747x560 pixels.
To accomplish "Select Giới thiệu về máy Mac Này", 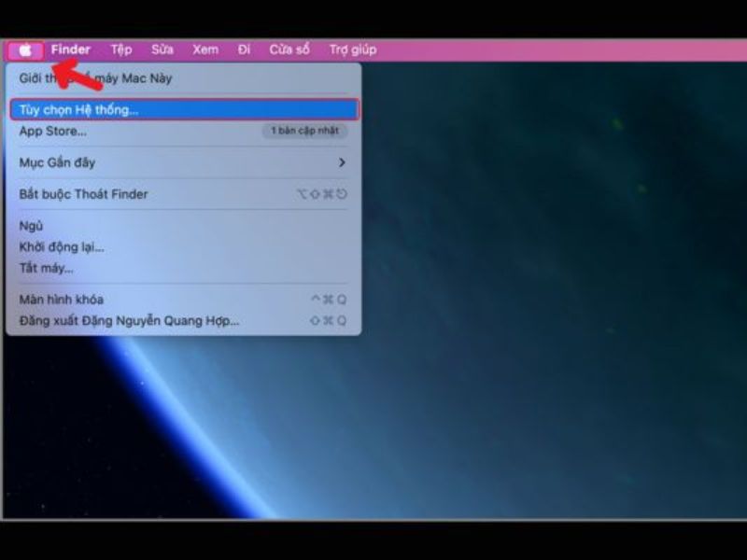I will coord(183,78).
